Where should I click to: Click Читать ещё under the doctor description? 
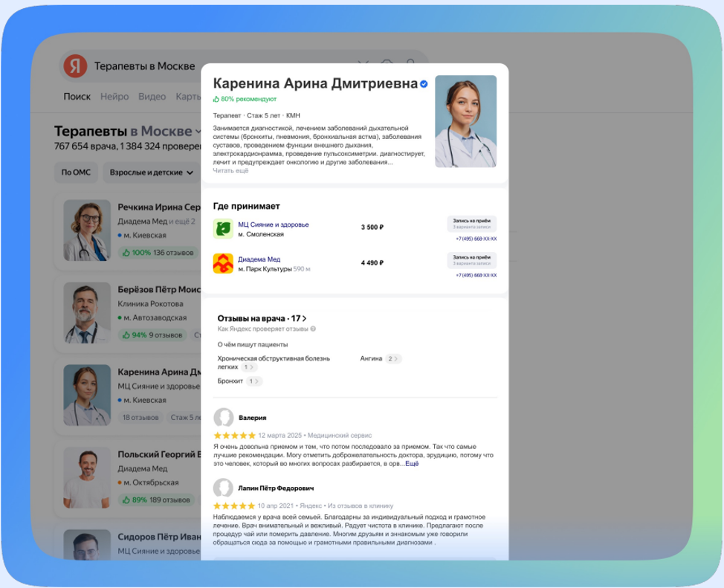[230, 170]
